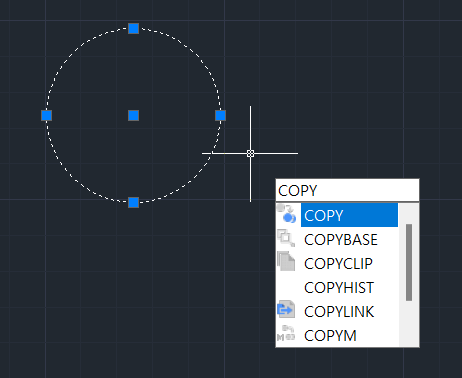Pick the COPYHIST command entry
This screenshot has width=462, height=378.
click(x=339, y=288)
